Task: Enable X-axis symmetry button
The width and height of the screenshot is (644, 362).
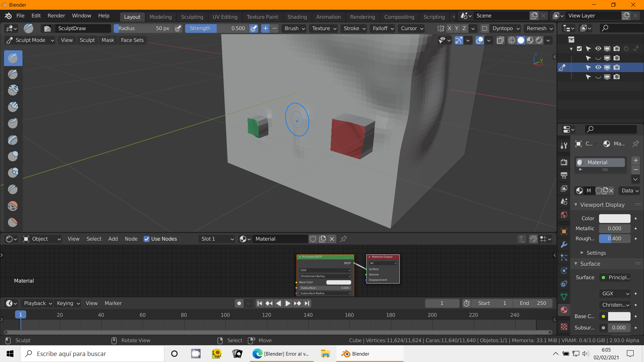Action: 449,28
